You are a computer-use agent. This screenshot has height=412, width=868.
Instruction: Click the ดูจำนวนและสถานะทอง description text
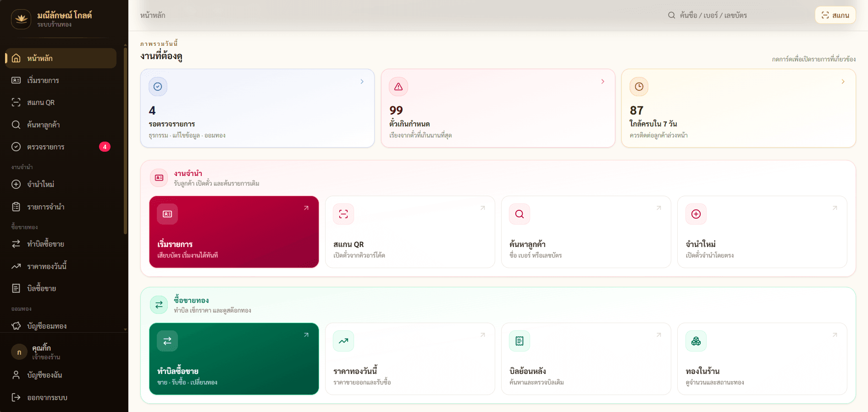coord(715,382)
